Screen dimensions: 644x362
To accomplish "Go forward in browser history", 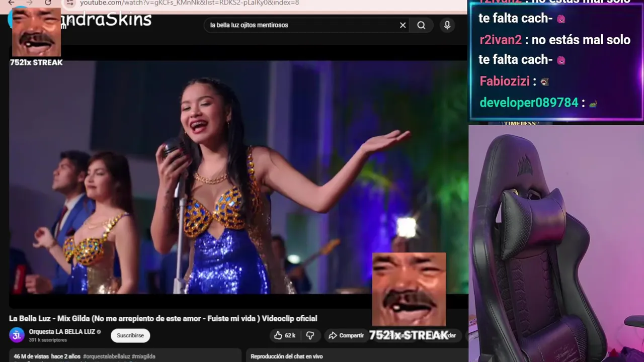I will click(x=29, y=3).
